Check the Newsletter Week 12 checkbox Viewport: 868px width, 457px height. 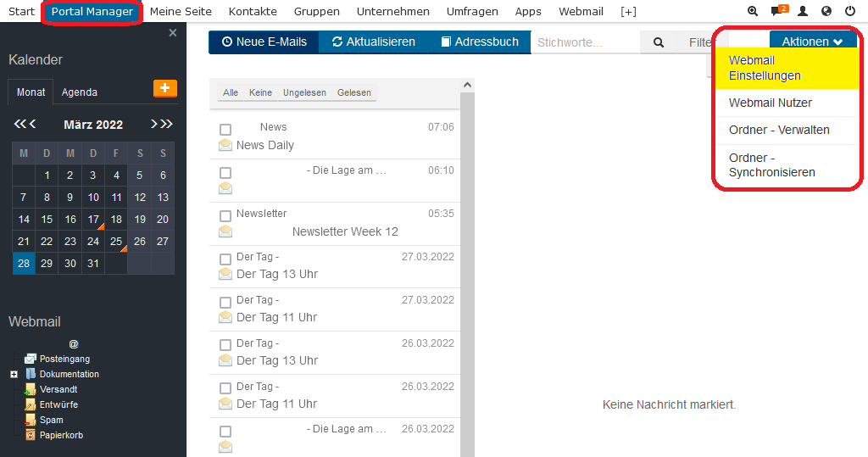(x=225, y=216)
